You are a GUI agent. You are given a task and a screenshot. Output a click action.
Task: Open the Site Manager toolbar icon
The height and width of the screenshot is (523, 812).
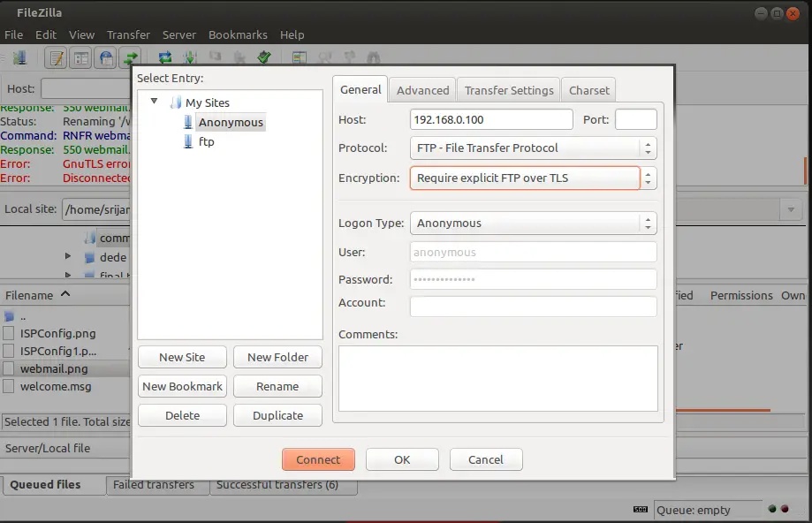19,58
